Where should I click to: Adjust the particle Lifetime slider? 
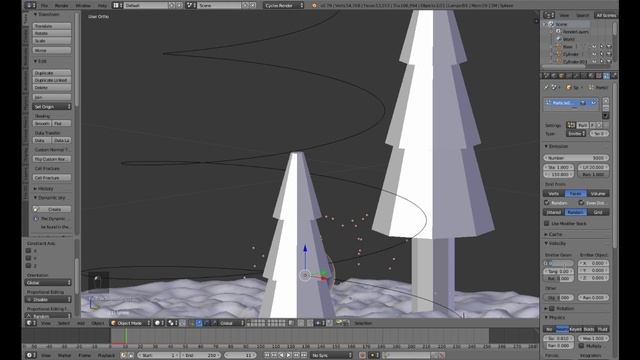pos(593,167)
